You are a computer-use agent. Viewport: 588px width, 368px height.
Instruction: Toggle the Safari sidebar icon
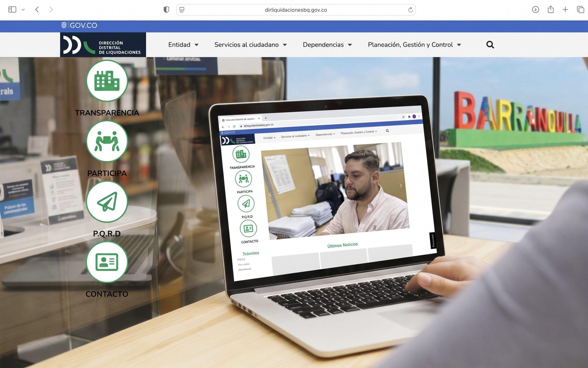click(12, 9)
